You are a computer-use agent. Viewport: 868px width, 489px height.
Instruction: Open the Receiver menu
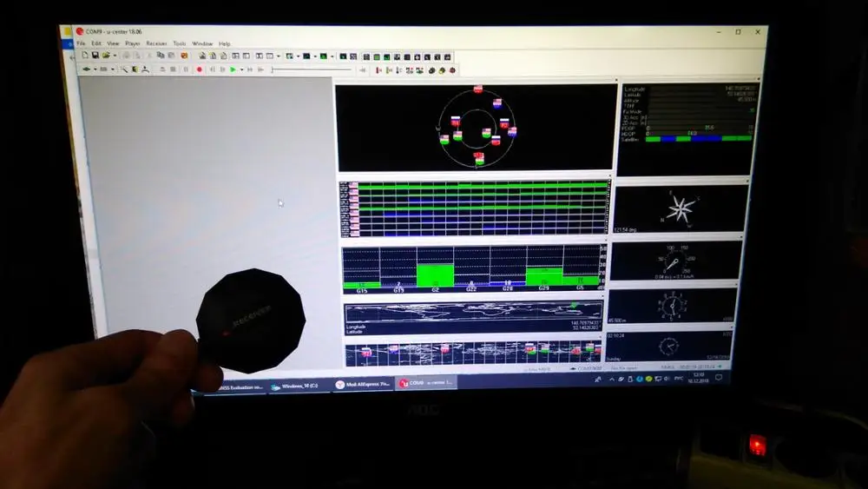(156, 43)
